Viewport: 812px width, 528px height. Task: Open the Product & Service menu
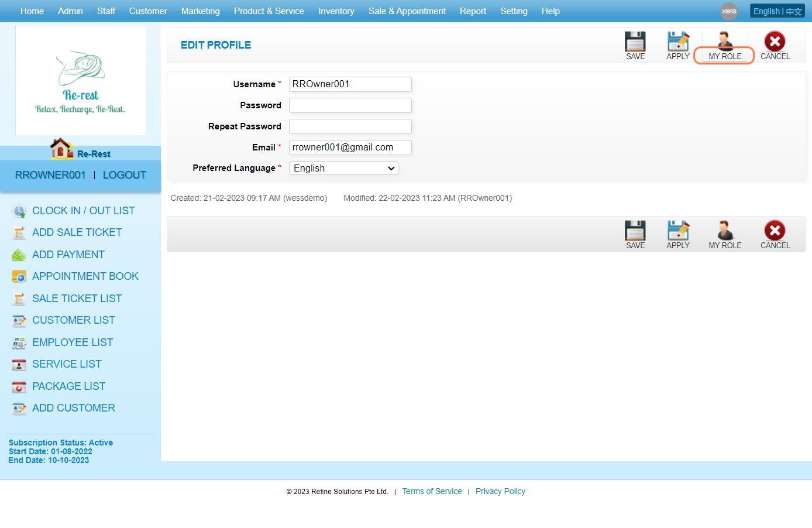tap(269, 11)
